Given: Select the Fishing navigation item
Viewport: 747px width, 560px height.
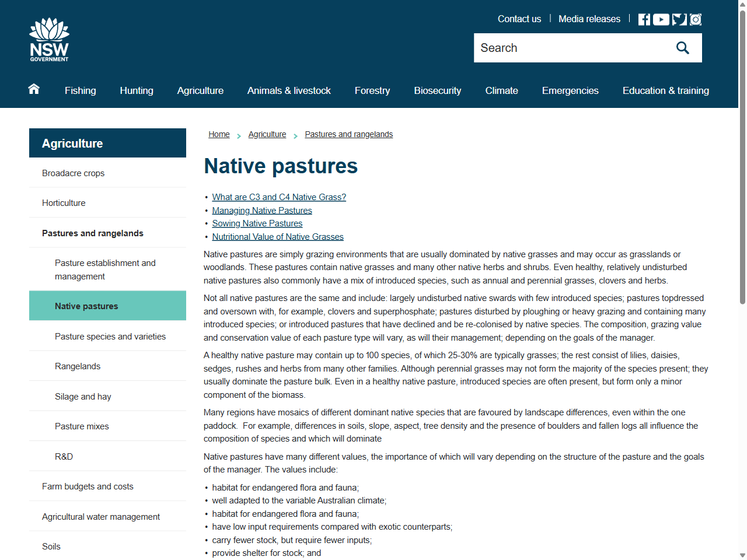Looking at the screenshot, I should click(x=80, y=90).
